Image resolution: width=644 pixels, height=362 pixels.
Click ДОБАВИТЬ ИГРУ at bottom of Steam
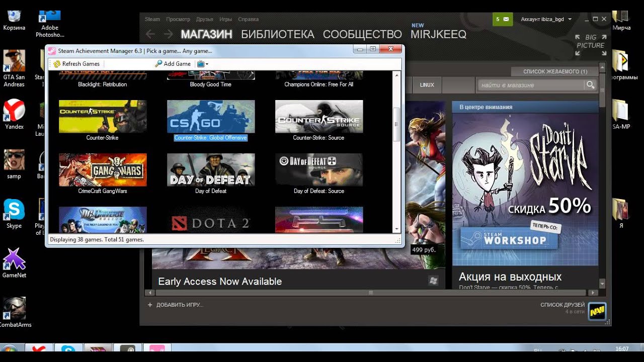coord(175,305)
